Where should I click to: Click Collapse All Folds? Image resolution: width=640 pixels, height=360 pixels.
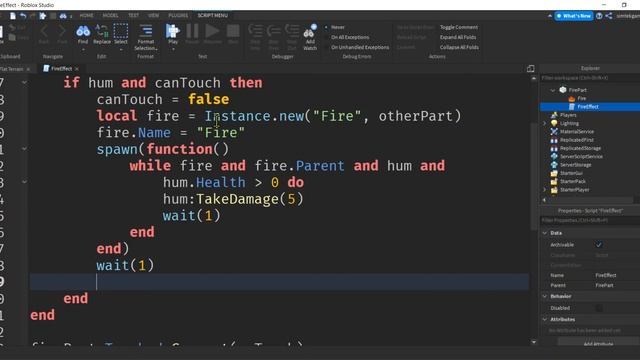pyautogui.click(x=459, y=47)
